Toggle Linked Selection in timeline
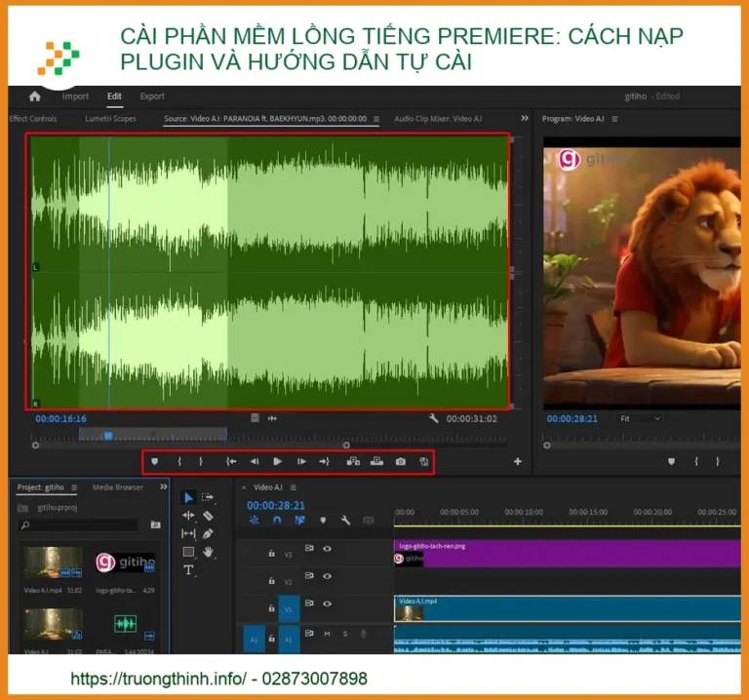Image resolution: width=749 pixels, height=700 pixels. 300,521
